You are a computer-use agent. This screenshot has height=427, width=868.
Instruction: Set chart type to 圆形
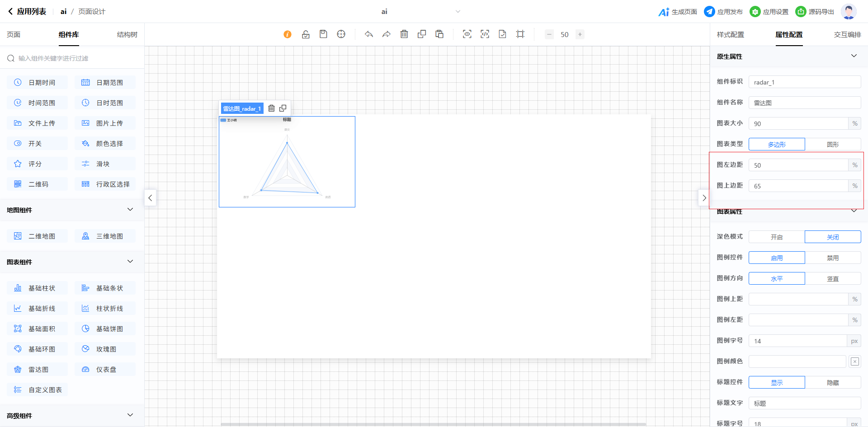[x=833, y=144]
